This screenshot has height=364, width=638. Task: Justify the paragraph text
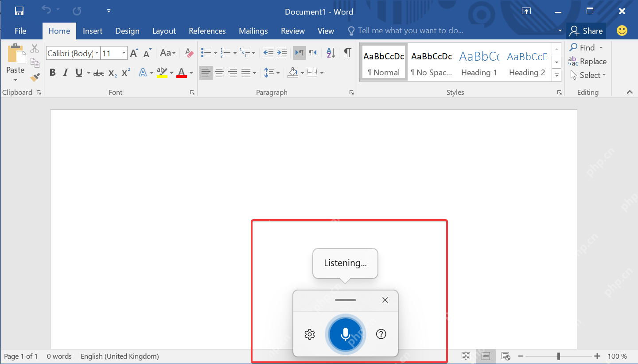click(x=246, y=73)
